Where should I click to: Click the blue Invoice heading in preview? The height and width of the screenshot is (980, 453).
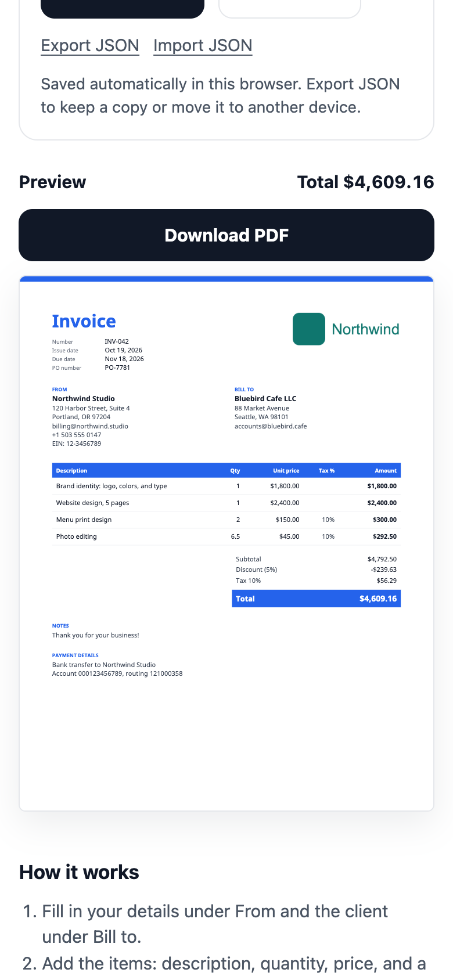coord(84,321)
